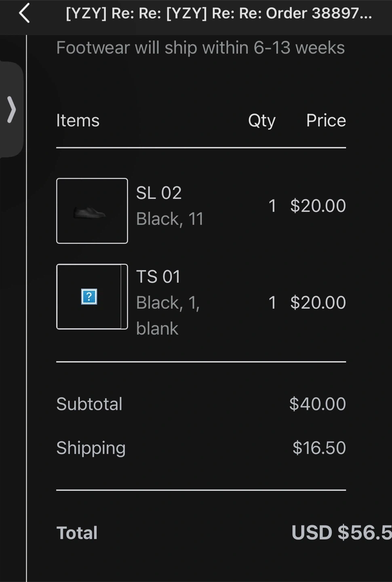This screenshot has height=582, width=392.
Task: Select the email subject title text
Action: [x=218, y=13]
